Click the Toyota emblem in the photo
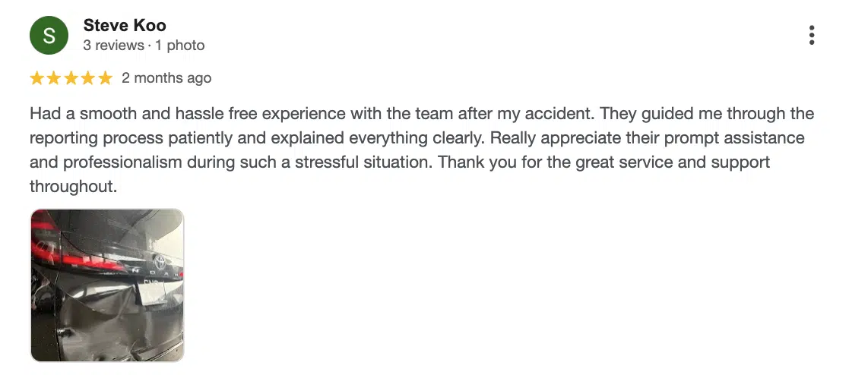This screenshot has width=868, height=375. [x=160, y=260]
